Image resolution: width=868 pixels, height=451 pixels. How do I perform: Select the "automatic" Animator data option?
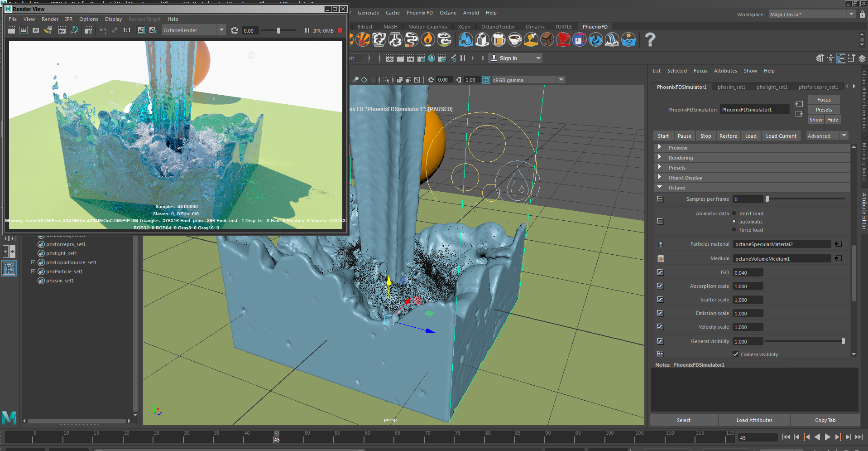pyautogui.click(x=734, y=222)
